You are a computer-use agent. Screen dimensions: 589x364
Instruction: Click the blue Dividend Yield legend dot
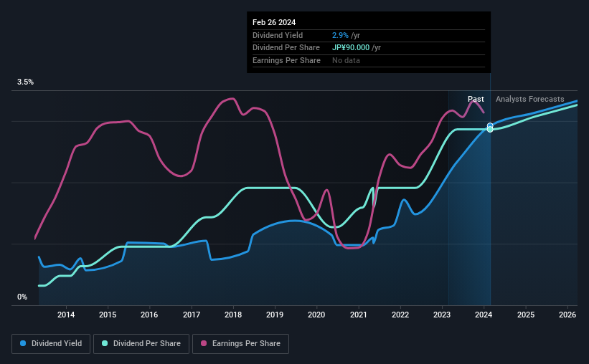[x=23, y=343]
